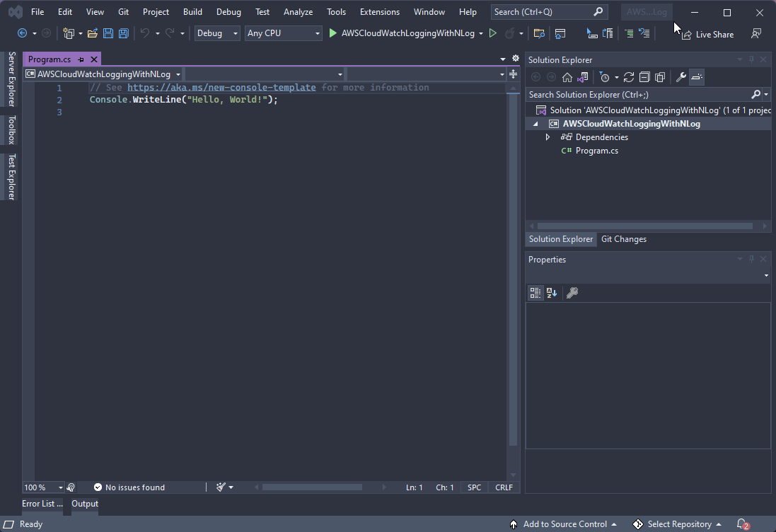Click the Pending Changes Filter clock icon
Image resolution: width=776 pixels, height=532 pixels.
point(604,77)
